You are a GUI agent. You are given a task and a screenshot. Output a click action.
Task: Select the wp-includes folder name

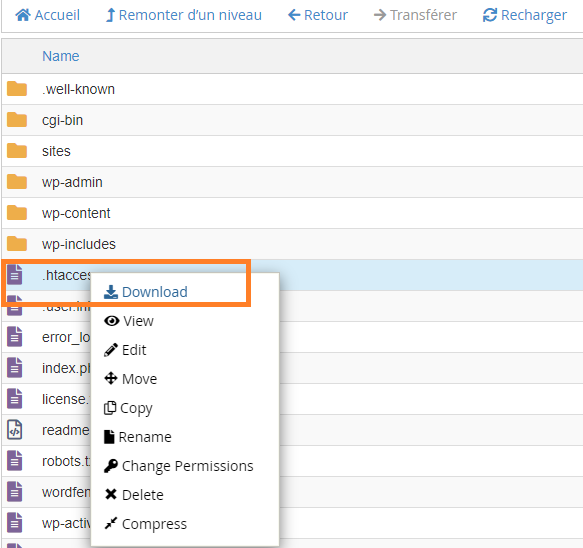coord(79,244)
